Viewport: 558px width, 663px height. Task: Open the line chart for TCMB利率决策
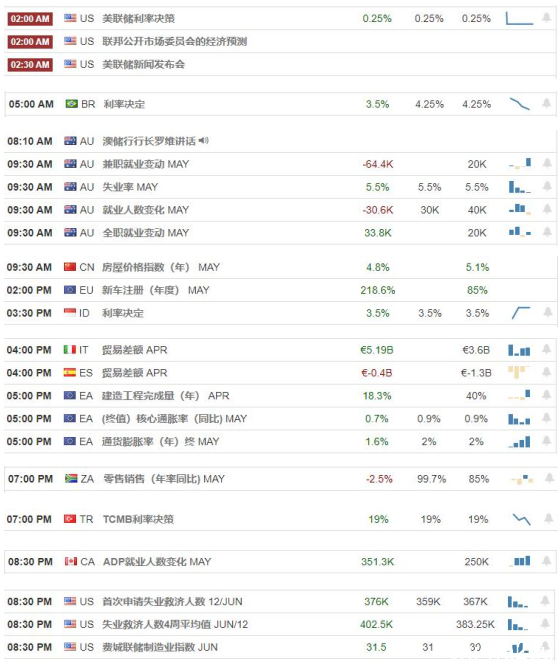tap(521, 519)
